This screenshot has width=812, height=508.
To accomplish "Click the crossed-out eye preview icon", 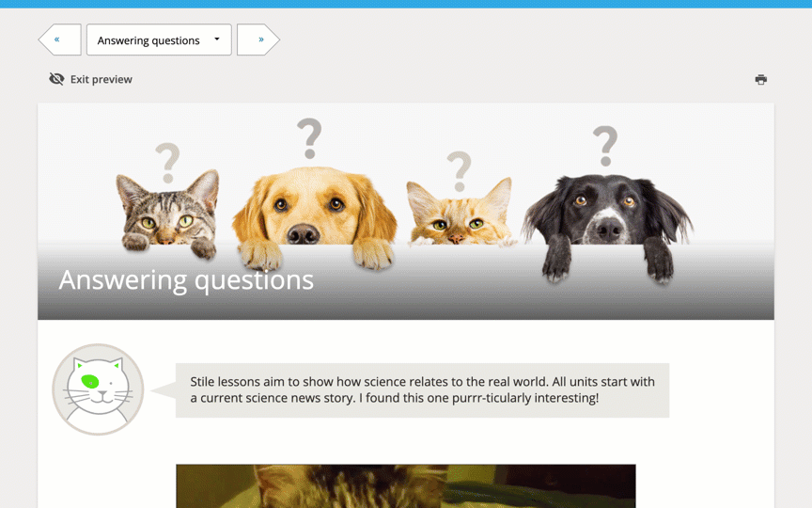I will coord(56,79).
